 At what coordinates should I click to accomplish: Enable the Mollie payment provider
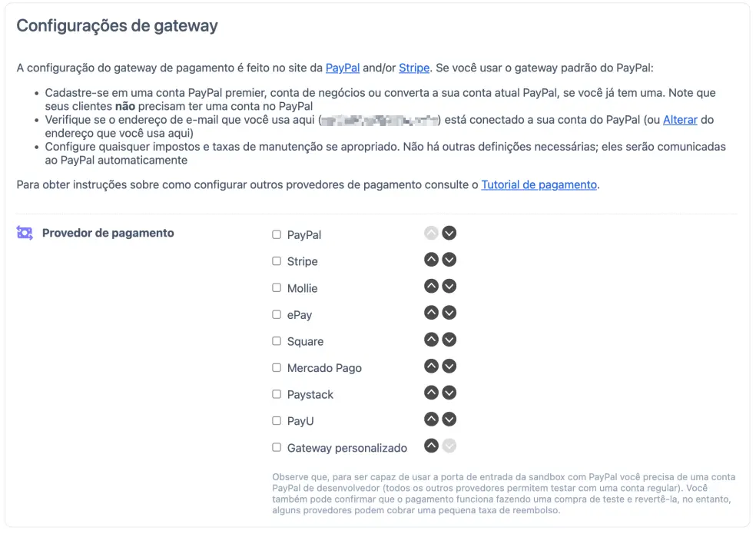pos(277,286)
